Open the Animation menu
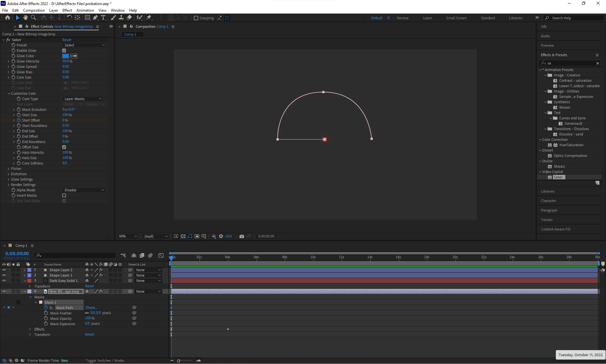 (85, 10)
